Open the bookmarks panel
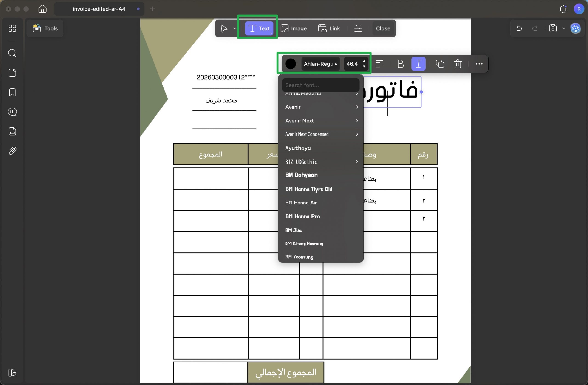 coord(12,92)
